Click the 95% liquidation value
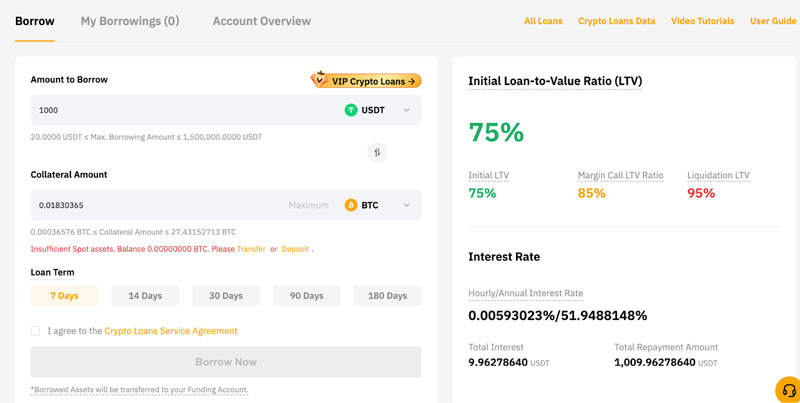800x403 pixels. click(x=701, y=193)
